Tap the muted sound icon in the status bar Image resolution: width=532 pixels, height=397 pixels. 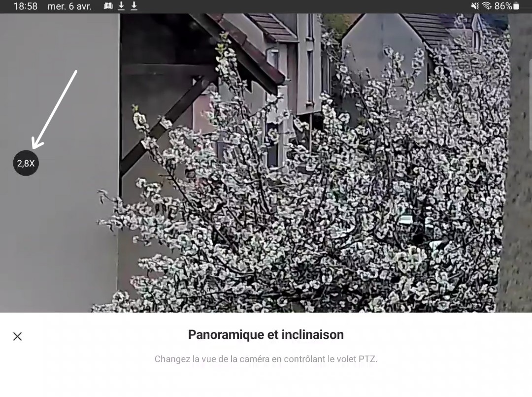coord(475,6)
